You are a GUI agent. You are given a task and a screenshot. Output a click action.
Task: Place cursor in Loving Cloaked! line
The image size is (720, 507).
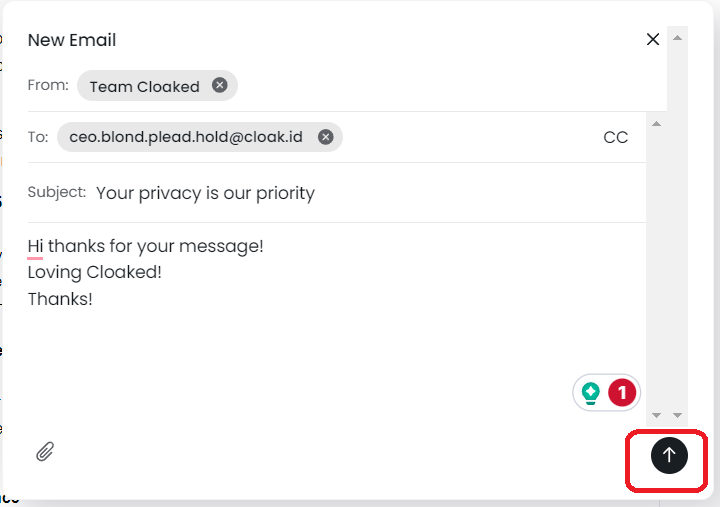coord(95,272)
